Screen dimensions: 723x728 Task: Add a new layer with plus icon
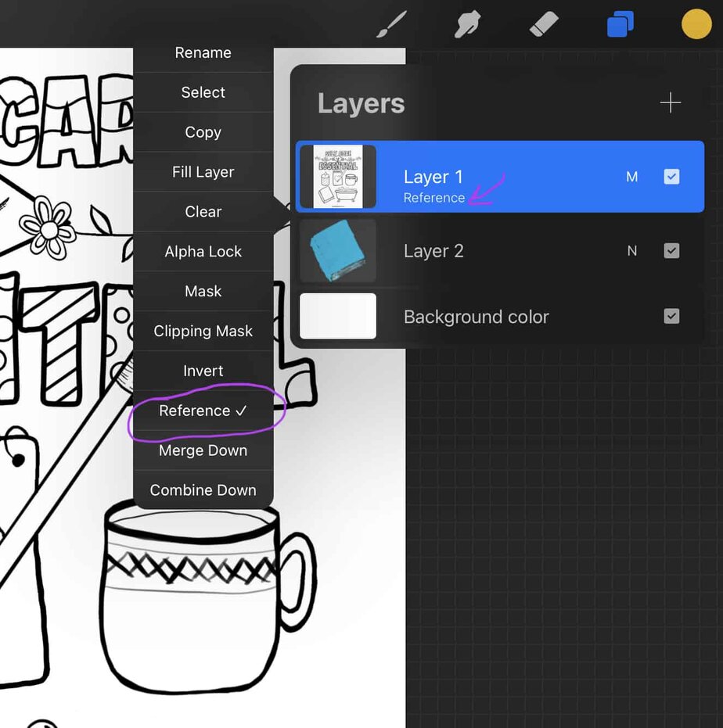tap(670, 103)
